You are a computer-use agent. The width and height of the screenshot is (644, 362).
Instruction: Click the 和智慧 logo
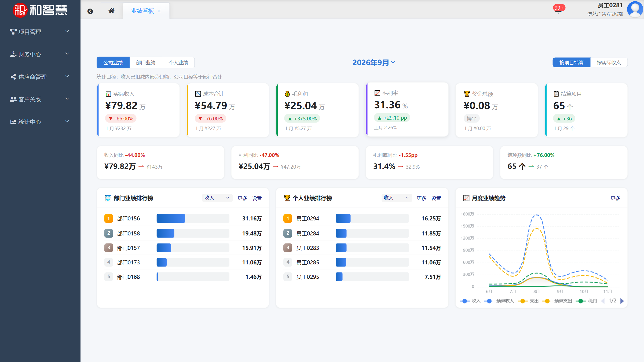point(40,10)
